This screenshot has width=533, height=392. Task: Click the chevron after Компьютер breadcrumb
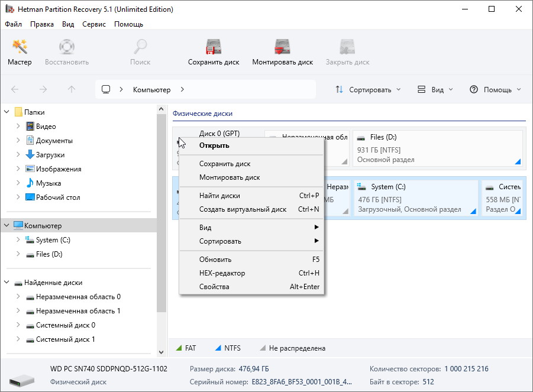point(182,89)
